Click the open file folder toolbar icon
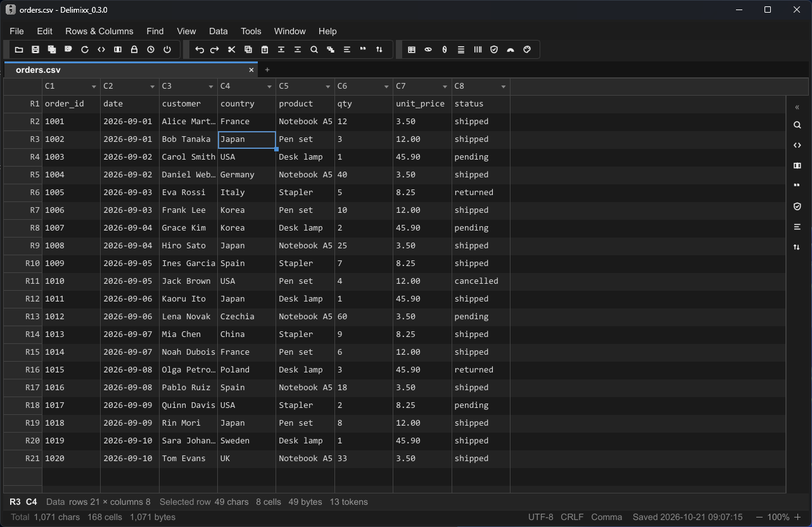 pyautogui.click(x=19, y=49)
